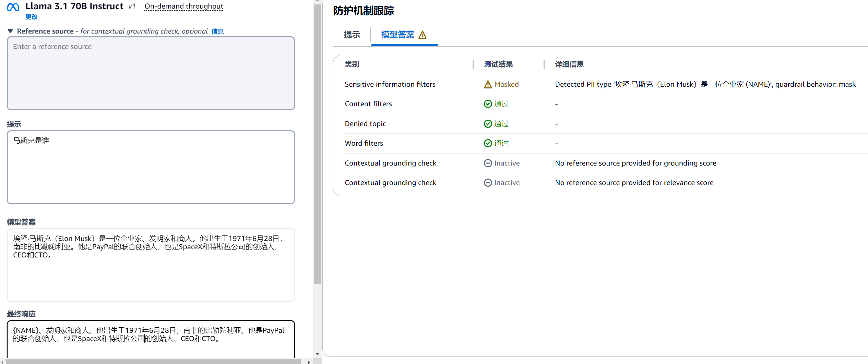Click the On-demand throughput link
This screenshot has height=364, width=868.
(x=184, y=6)
